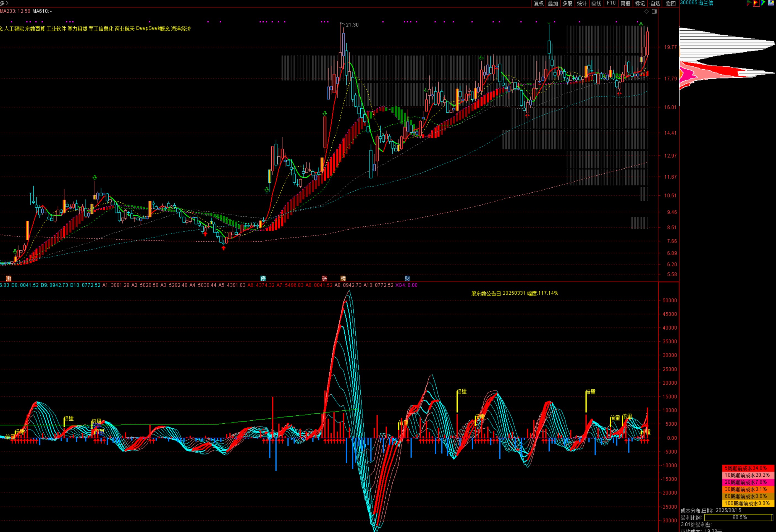Select the red-boxed flame distribution icon

[756, 3]
